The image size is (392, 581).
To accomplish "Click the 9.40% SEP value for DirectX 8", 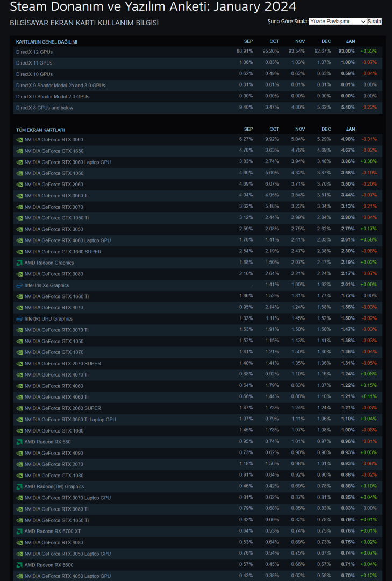I will 246,108.
